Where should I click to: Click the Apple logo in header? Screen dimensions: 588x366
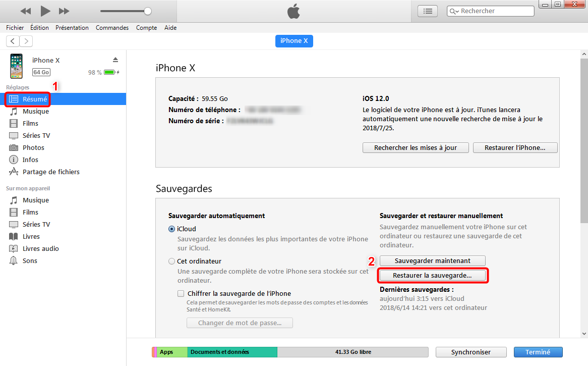click(x=293, y=11)
